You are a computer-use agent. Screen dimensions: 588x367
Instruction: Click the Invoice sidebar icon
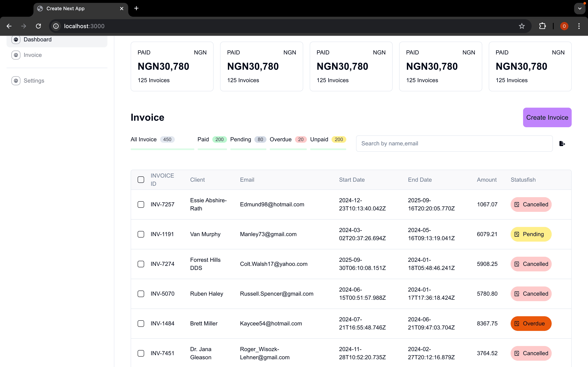tap(16, 55)
